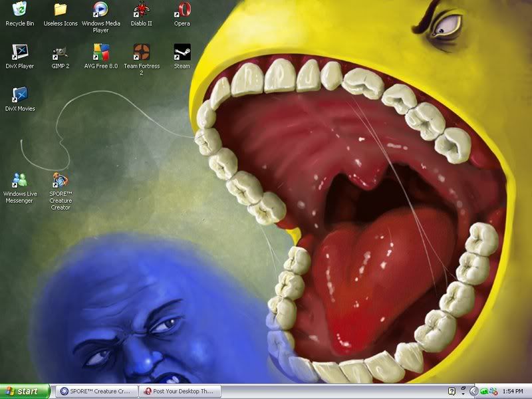Launch Windows Live Messenger desktop icon
This screenshot has width=532, height=399.
click(20, 180)
